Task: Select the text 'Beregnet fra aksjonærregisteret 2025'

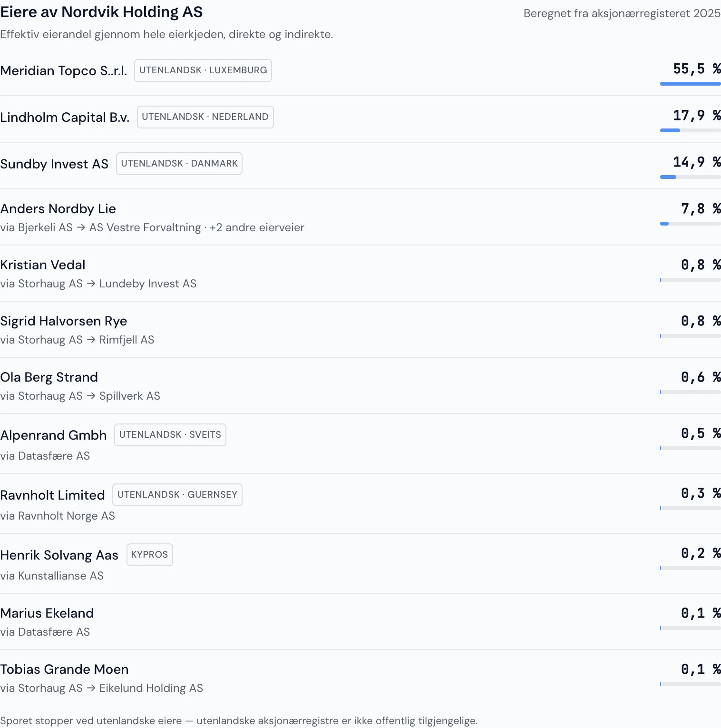Action: 622,13
